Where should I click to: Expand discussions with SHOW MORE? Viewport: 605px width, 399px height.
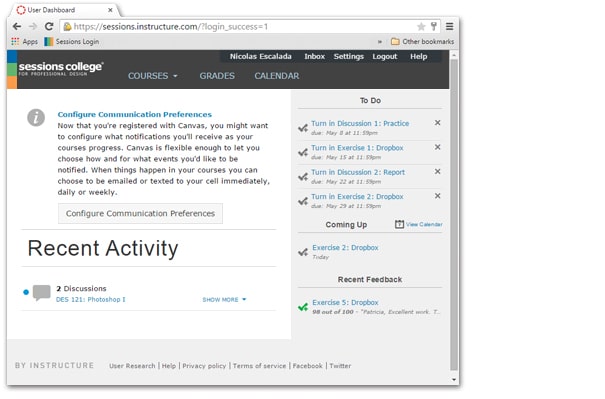click(x=224, y=299)
